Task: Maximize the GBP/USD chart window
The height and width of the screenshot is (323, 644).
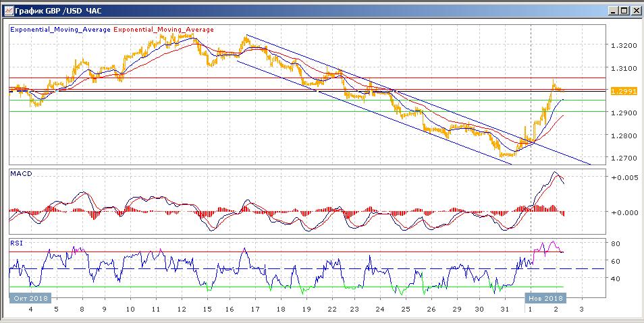Action: click(623, 10)
